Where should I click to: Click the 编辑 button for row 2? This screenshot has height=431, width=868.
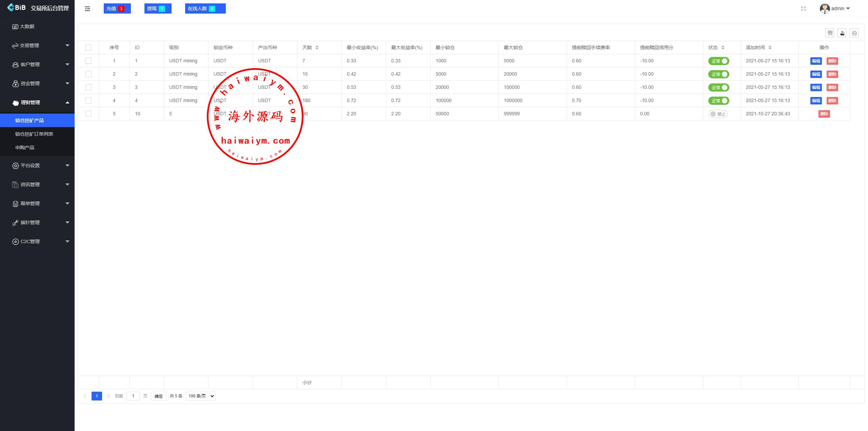click(x=816, y=74)
